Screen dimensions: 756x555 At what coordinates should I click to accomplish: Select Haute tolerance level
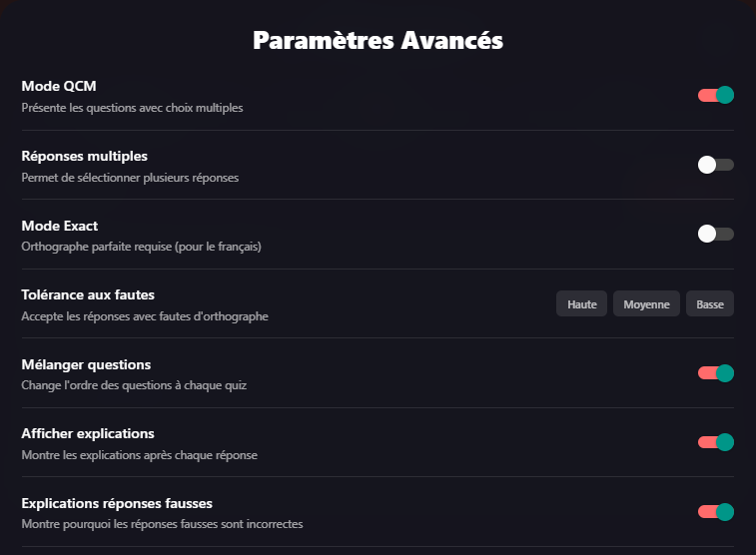[x=581, y=304]
